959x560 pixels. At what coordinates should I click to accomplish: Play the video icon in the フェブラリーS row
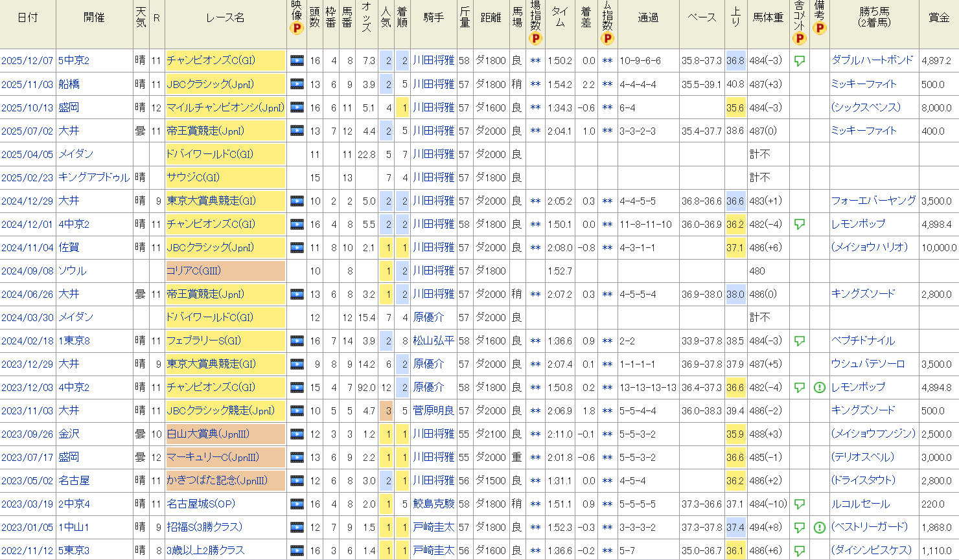pos(297,341)
